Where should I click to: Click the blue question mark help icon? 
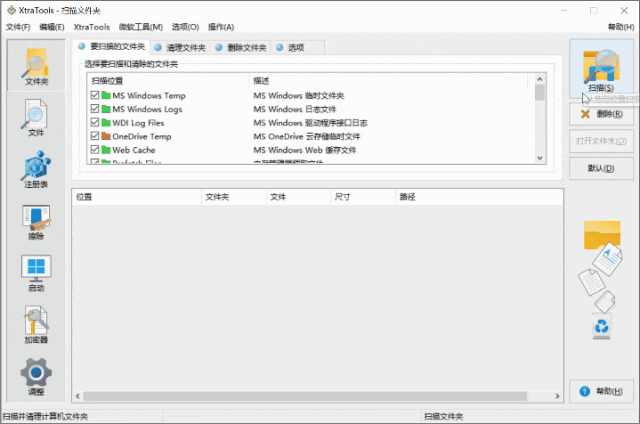click(x=584, y=391)
